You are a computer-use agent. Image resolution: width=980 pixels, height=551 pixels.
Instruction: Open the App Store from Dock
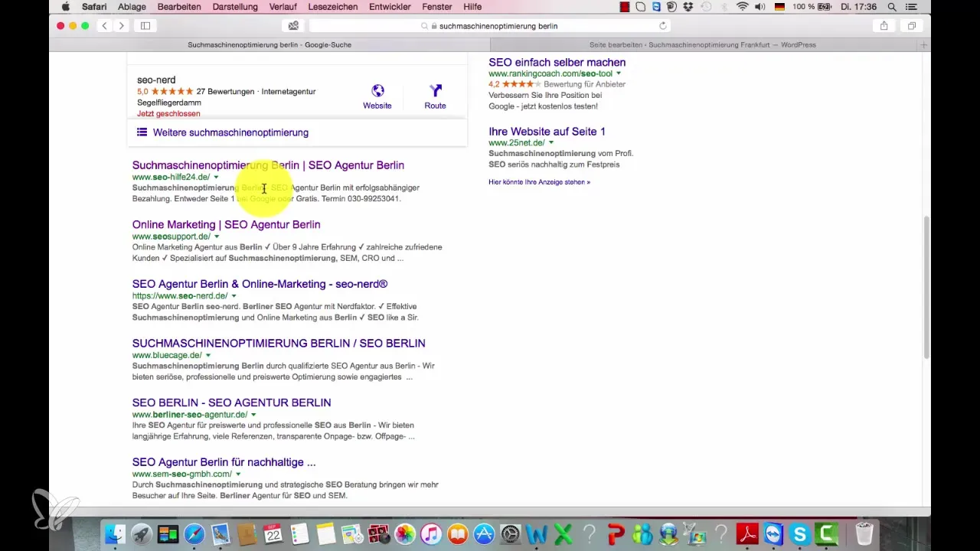click(x=484, y=533)
